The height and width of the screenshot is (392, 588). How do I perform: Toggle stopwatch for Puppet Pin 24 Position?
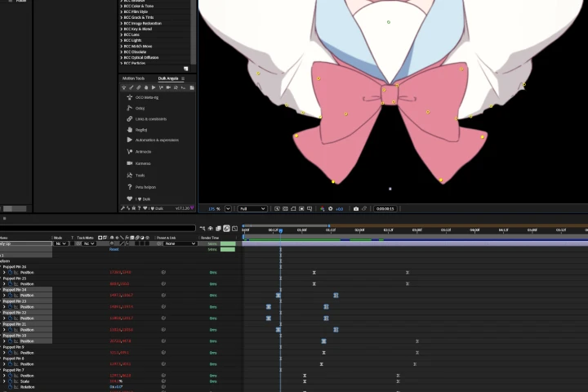(11, 295)
